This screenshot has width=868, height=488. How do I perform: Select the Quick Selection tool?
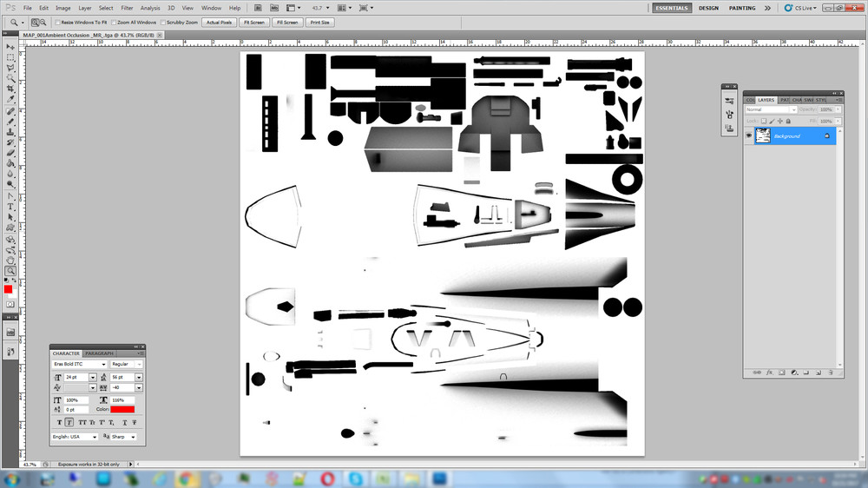(x=10, y=79)
